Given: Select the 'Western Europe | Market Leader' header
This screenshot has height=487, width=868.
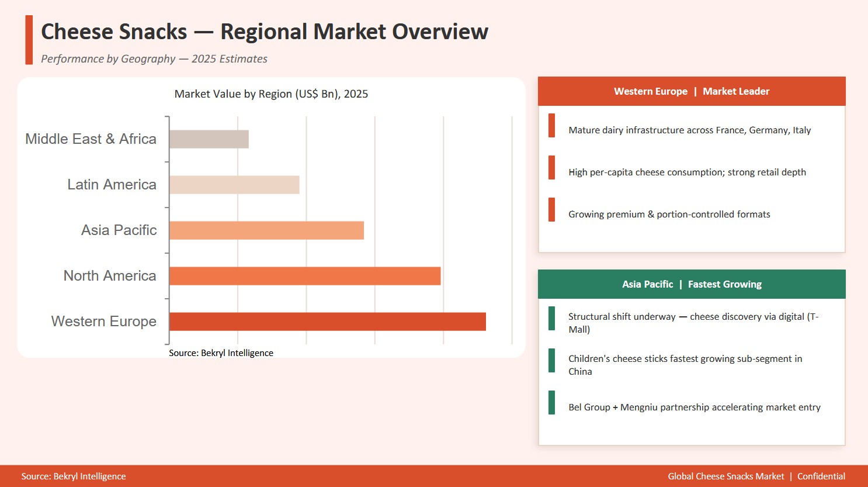Looking at the screenshot, I should point(692,91).
